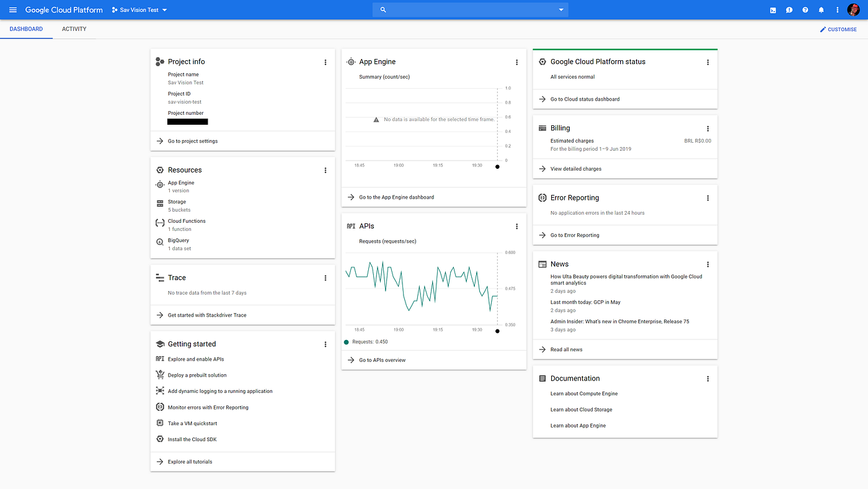The height and width of the screenshot is (489, 868).
Task: Click the Cloud Functions resource icon
Action: [x=160, y=222]
